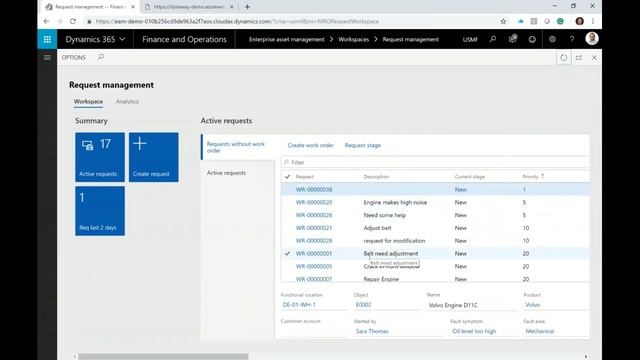This screenshot has width=640, height=360.
Task: Open request WR-00000021
Action: 314,228
